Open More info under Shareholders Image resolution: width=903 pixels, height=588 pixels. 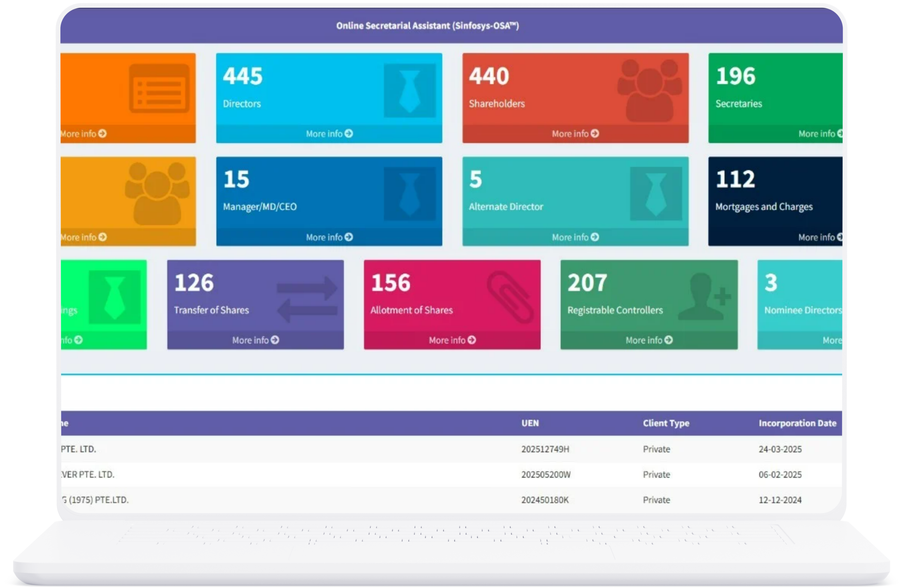coord(575,134)
